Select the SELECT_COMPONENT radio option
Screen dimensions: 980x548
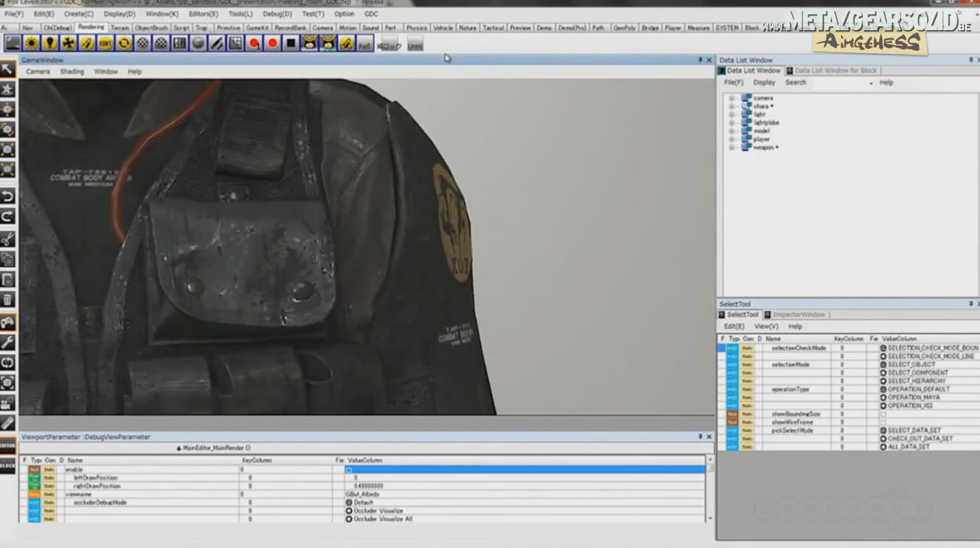tap(884, 373)
